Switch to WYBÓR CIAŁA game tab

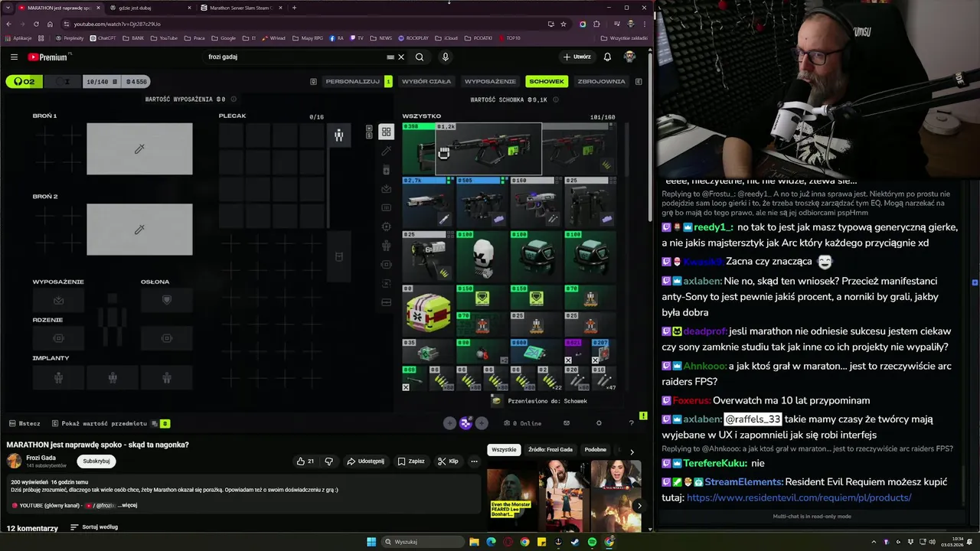coord(426,81)
